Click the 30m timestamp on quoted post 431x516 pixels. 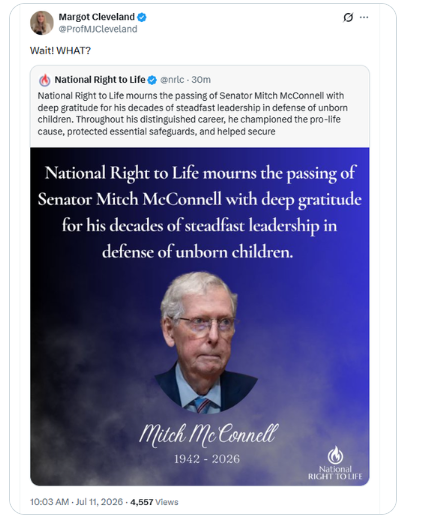click(x=201, y=80)
